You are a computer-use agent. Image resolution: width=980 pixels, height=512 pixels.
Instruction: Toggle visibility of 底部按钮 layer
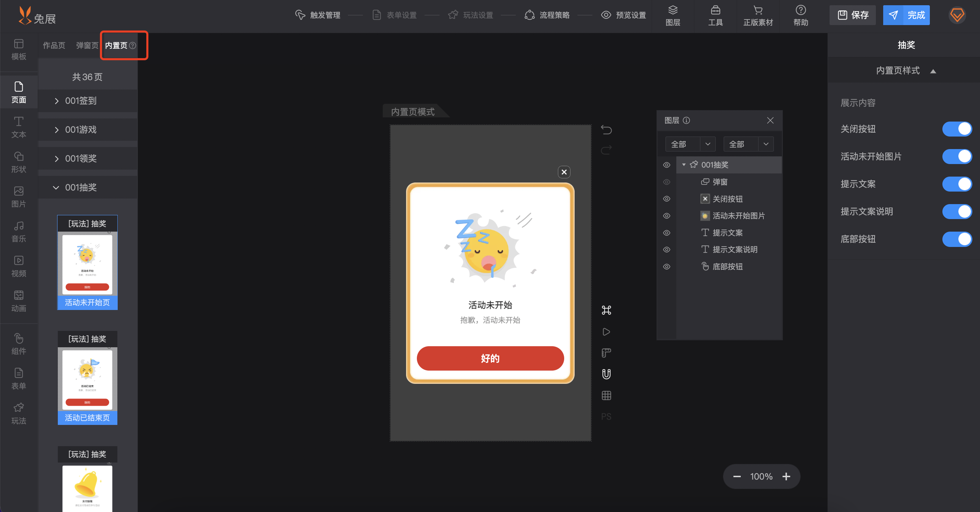667,267
